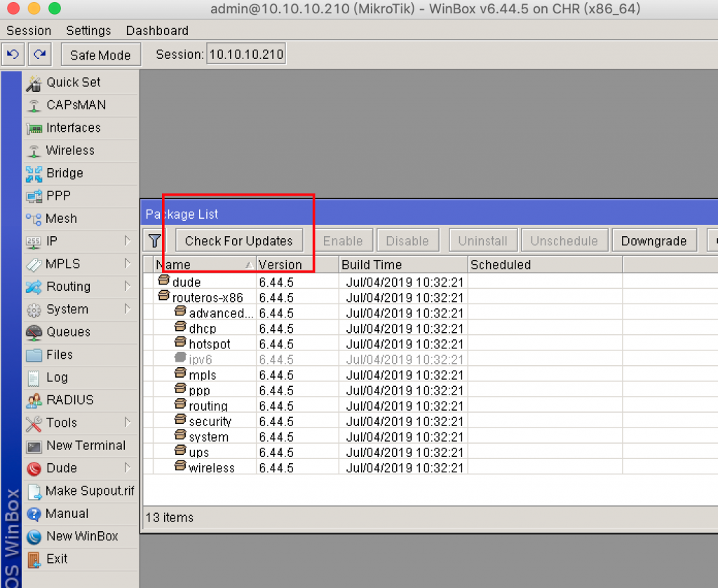
Task: Click the Disable package button
Action: coord(407,240)
